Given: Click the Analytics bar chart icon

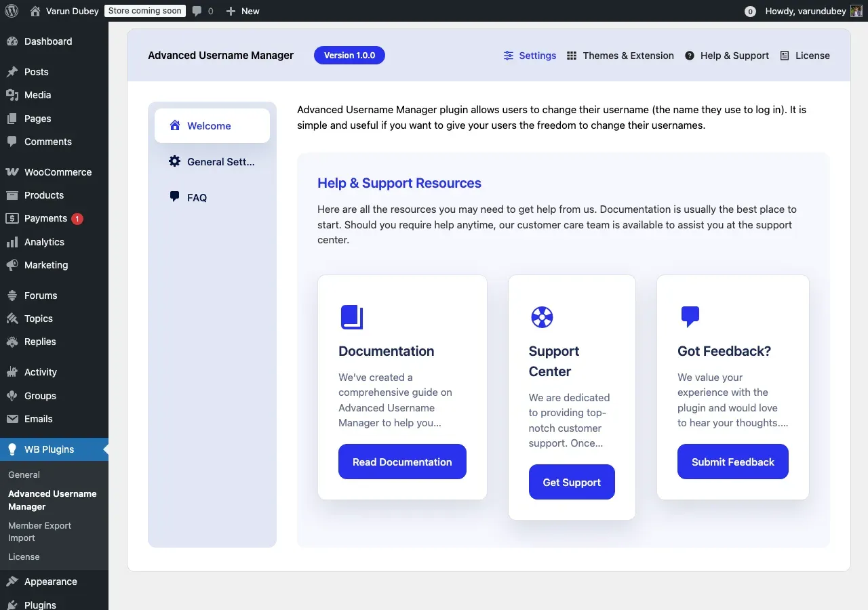Looking at the screenshot, I should coord(12,242).
